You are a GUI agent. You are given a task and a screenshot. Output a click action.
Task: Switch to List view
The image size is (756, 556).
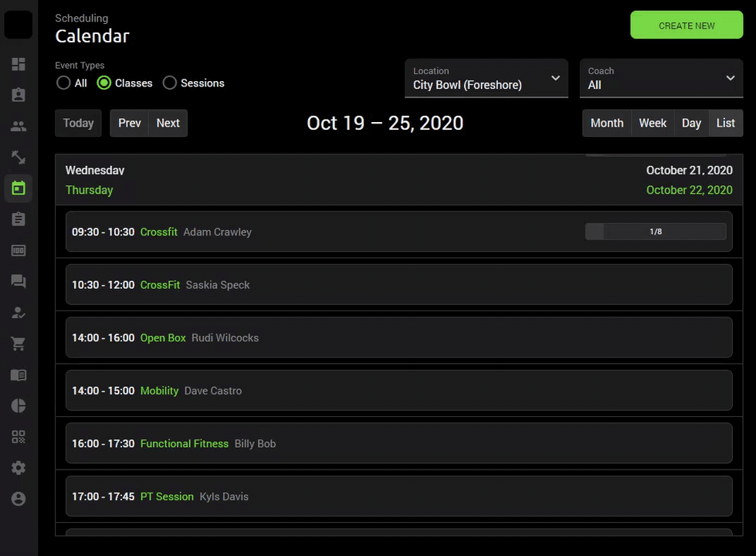(726, 123)
